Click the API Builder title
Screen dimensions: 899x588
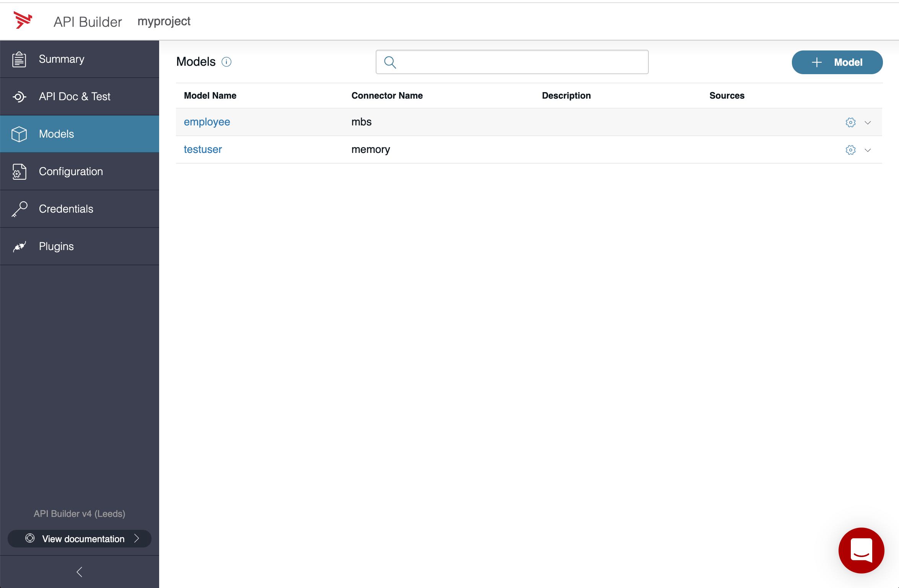[88, 22]
